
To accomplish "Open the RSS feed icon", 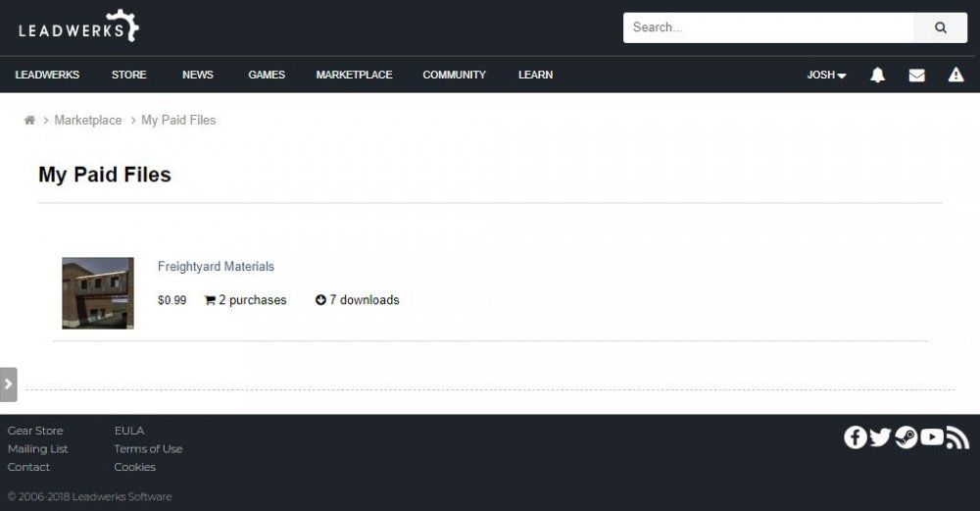I will (x=957, y=437).
